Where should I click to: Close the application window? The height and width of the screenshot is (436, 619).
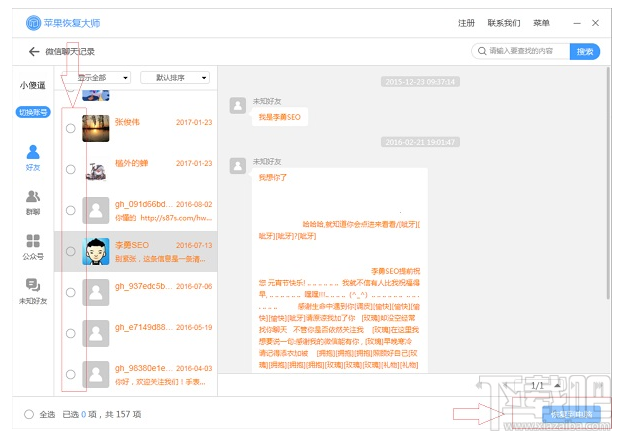[595, 23]
